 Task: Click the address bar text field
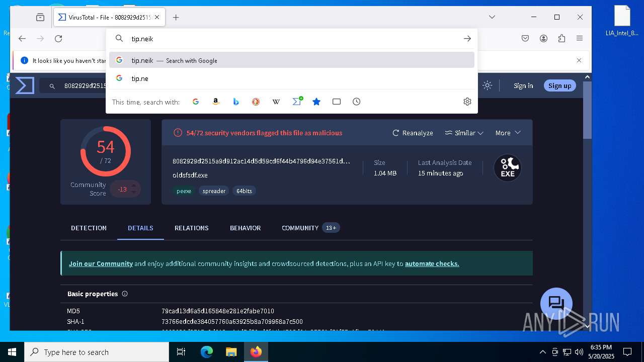click(x=292, y=39)
